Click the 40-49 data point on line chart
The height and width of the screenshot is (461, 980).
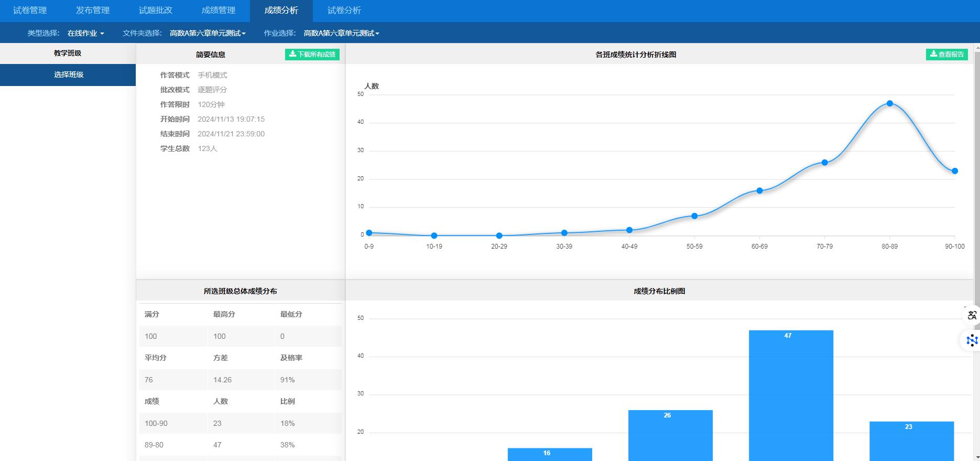pyautogui.click(x=629, y=230)
